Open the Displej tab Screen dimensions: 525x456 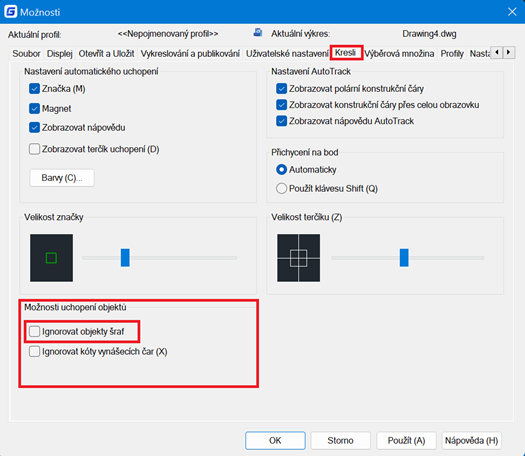60,54
